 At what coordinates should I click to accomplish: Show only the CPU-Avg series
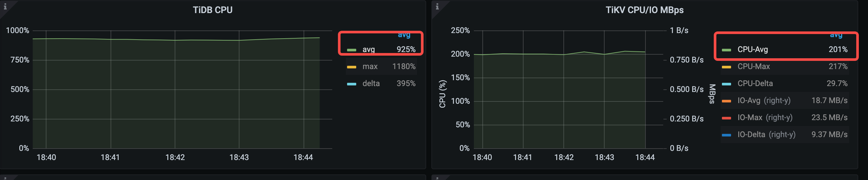click(x=752, y=50)
